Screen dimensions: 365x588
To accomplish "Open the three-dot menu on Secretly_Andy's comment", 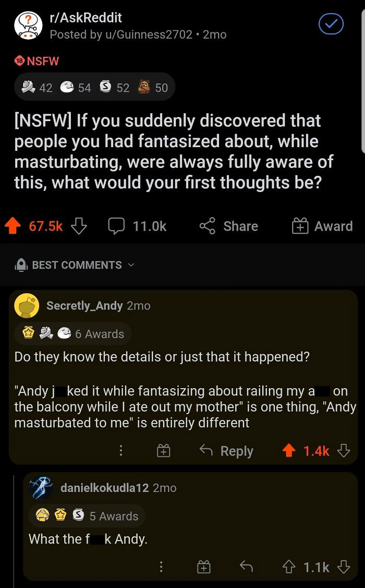I will [121, 450].
